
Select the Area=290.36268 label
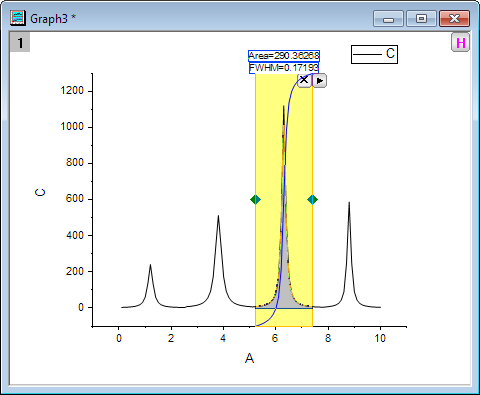coord(284,56)
